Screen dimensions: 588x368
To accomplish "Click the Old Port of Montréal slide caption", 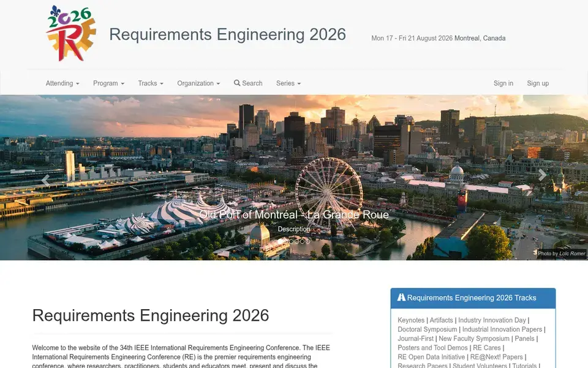I will 293,215.
